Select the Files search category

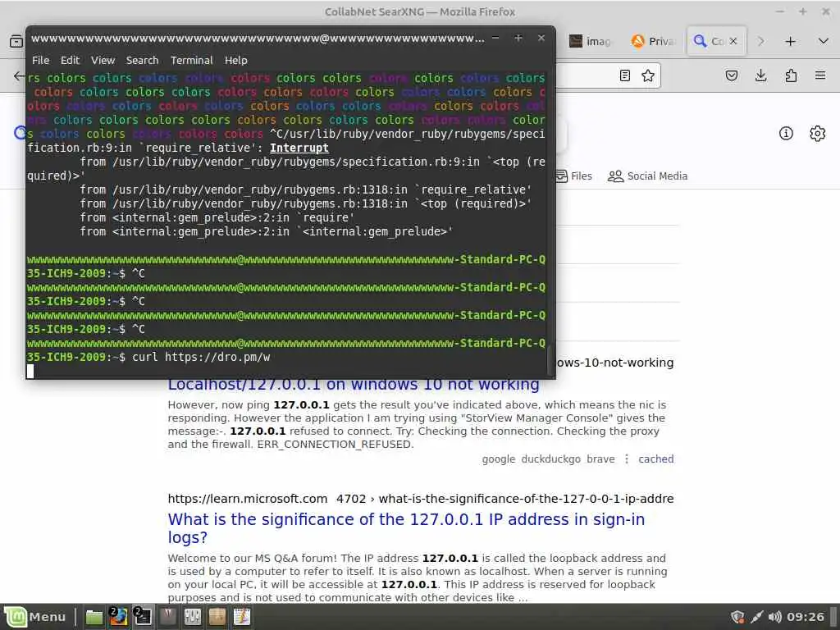coord(573,176)
